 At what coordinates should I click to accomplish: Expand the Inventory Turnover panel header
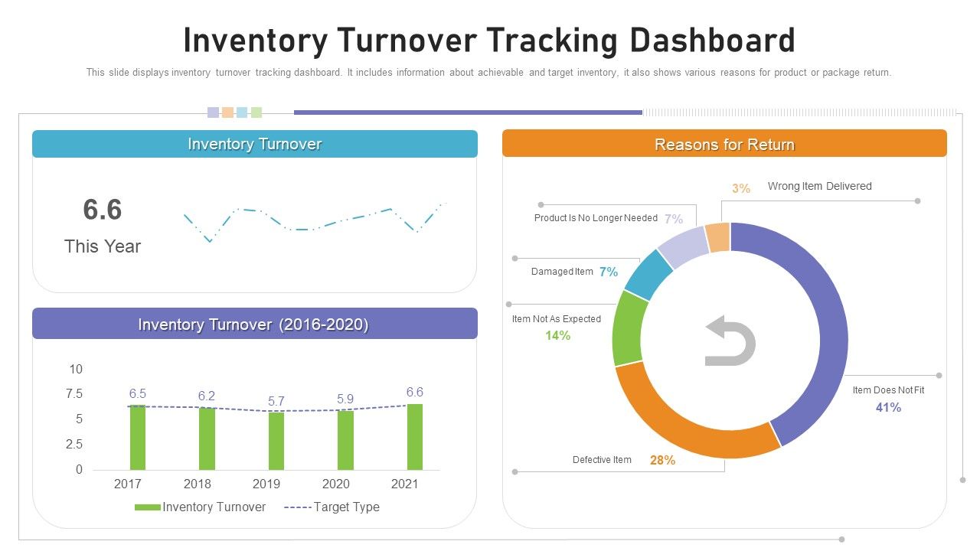[255, 144]
